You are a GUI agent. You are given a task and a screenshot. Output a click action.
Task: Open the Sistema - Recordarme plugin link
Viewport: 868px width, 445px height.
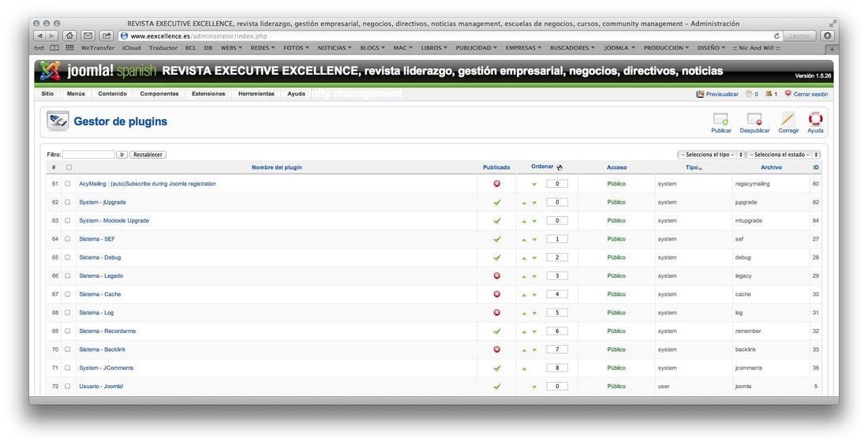tap(107, 331)
